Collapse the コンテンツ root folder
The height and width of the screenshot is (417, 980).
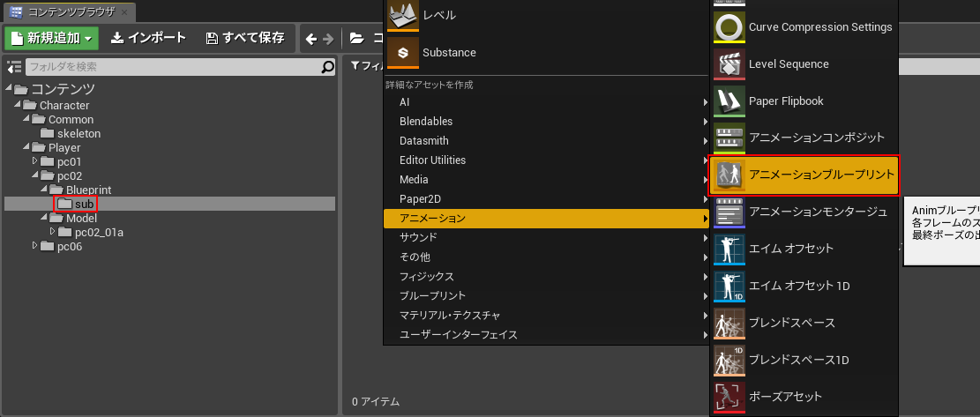tap(8, 88)
